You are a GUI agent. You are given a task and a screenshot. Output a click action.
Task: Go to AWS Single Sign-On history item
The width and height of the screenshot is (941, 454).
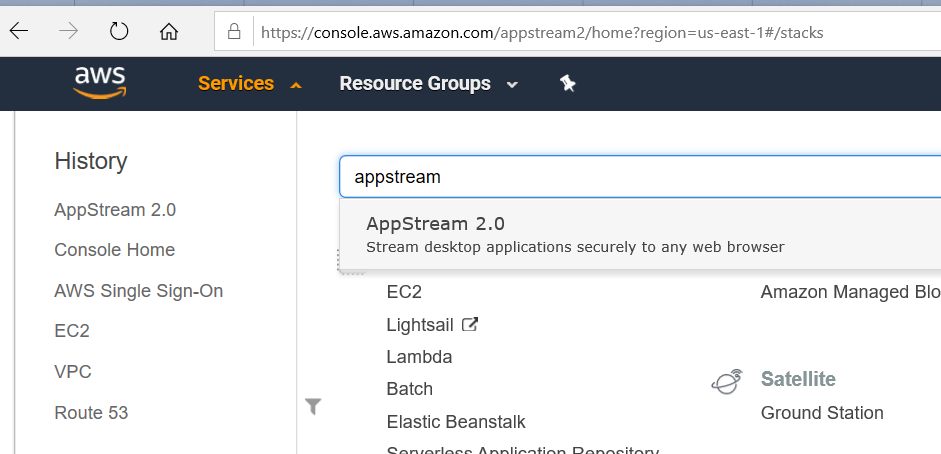click(x=138, y=291)
